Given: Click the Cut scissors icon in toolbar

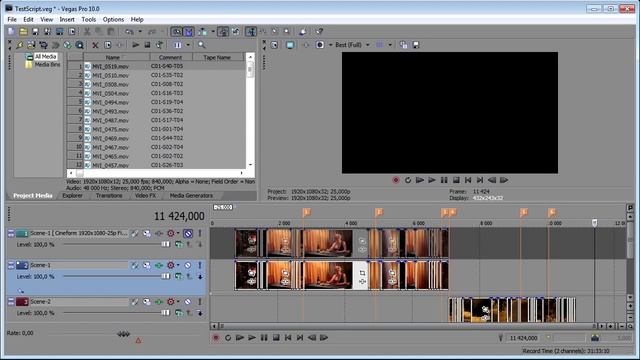Looking at the screenshot, I should [x=87, y=31].
